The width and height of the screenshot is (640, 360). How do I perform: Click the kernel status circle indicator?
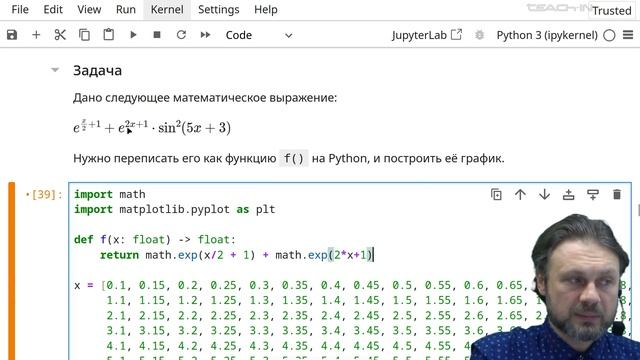[x=609, y=36]
